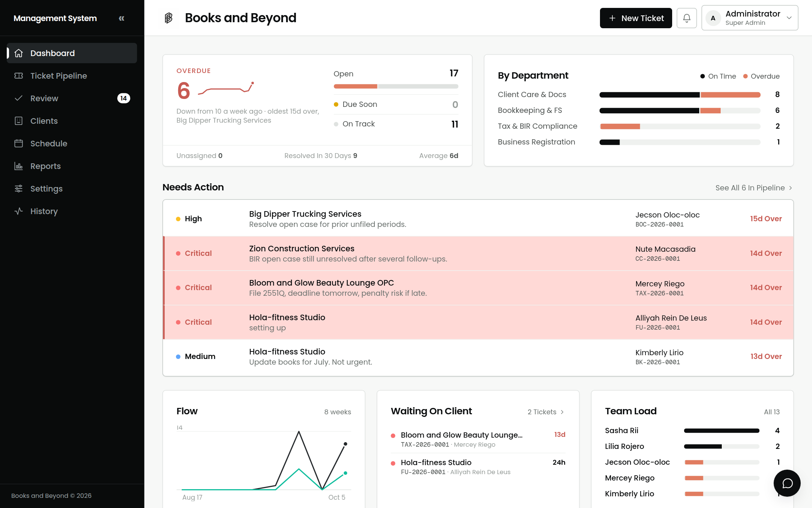
Task: Expand the Administrator account dropdown arrow
Action: (789, 18)
